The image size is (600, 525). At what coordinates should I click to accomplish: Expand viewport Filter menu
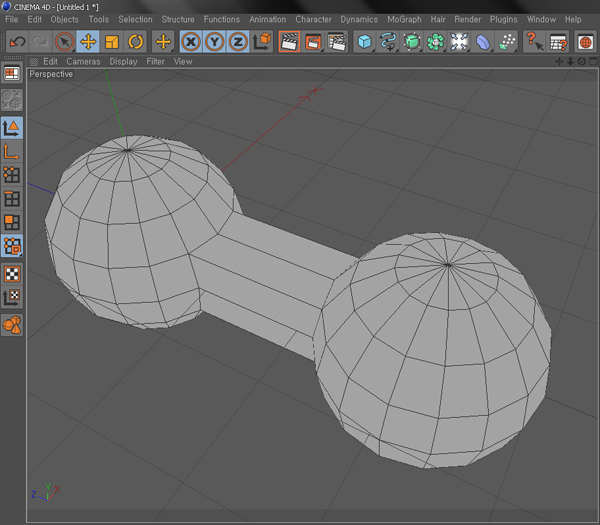tap(155, 61)
